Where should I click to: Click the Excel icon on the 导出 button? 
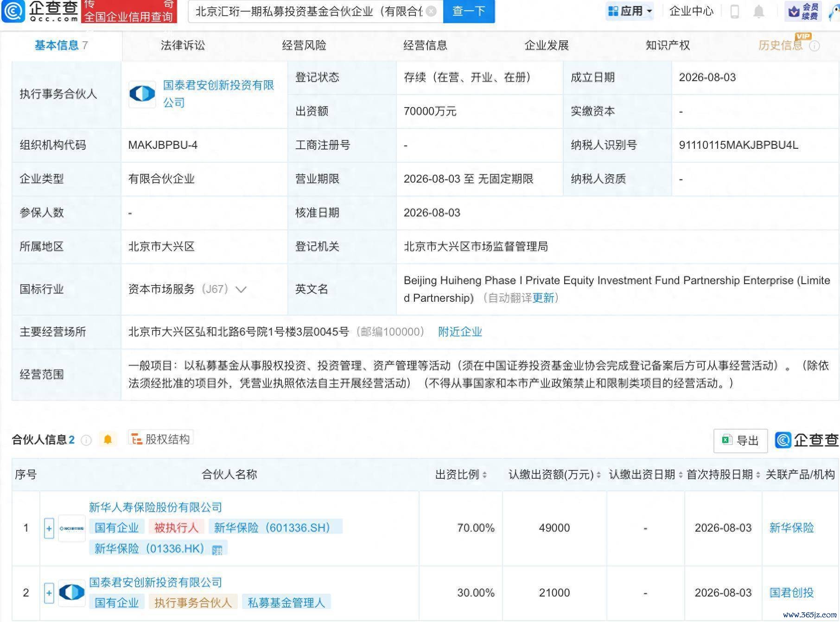click(x=726, y=440)
